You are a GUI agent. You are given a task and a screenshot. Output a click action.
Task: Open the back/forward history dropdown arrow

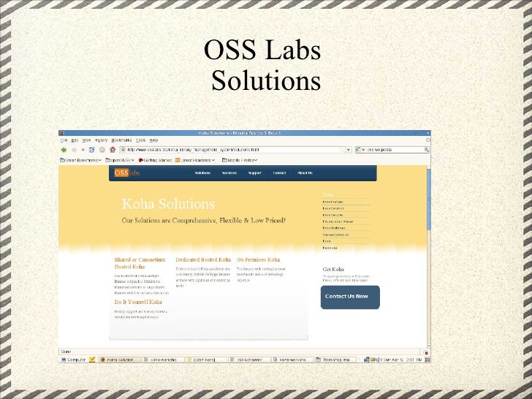[x=83, y=150]
